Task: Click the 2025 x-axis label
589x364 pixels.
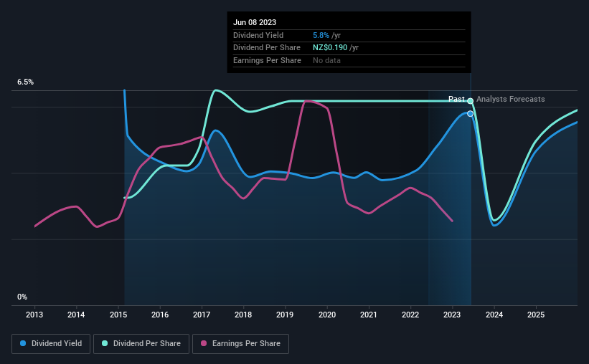Action: [x=536, y=315]
